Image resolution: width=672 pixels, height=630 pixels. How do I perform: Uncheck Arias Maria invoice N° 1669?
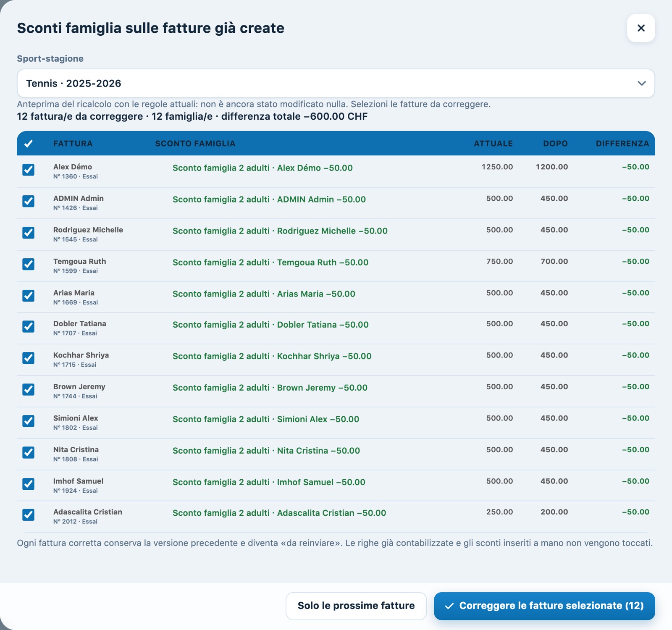click(x=29, y=296)
